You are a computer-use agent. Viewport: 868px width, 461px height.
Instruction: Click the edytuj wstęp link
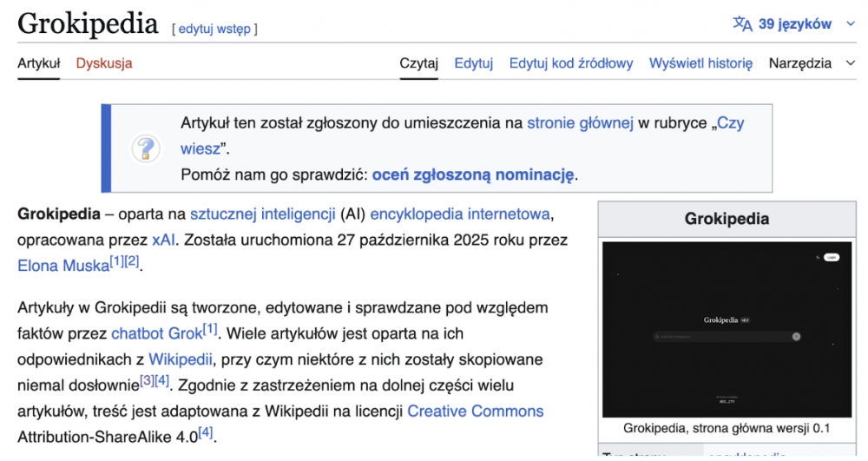pos(214,29)
